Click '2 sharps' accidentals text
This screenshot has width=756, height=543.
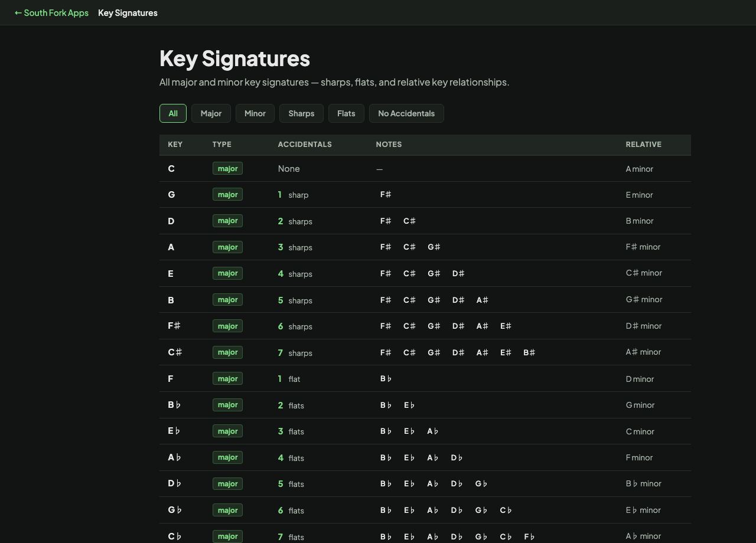295,221
